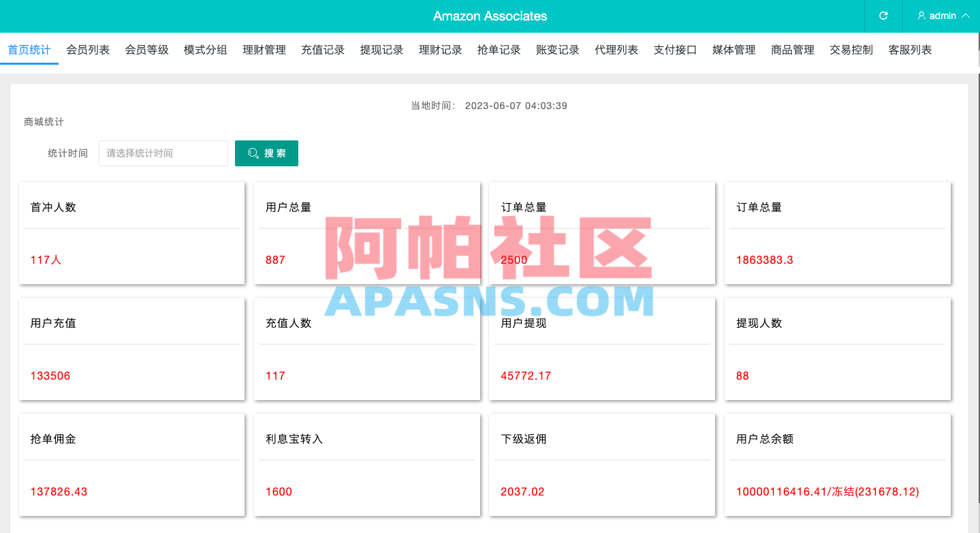
Task: Click the order amount value 1863383.3
Action: pyautogui.click(x=765, y=260)
